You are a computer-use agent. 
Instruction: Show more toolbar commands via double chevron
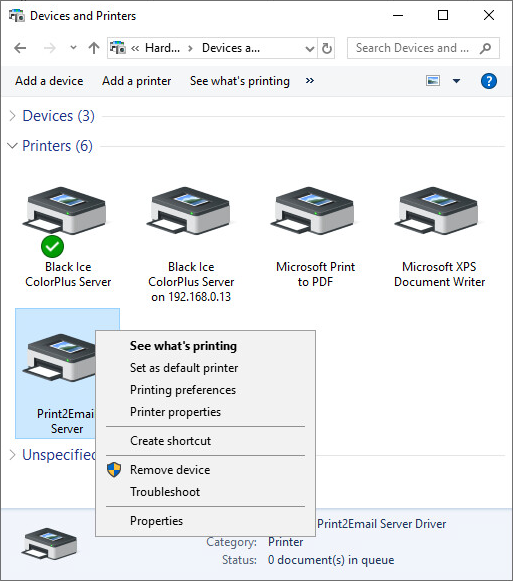point(310,80)
